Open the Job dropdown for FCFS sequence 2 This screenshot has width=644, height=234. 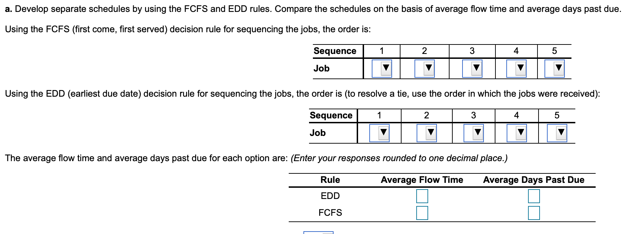coord(425,68)
